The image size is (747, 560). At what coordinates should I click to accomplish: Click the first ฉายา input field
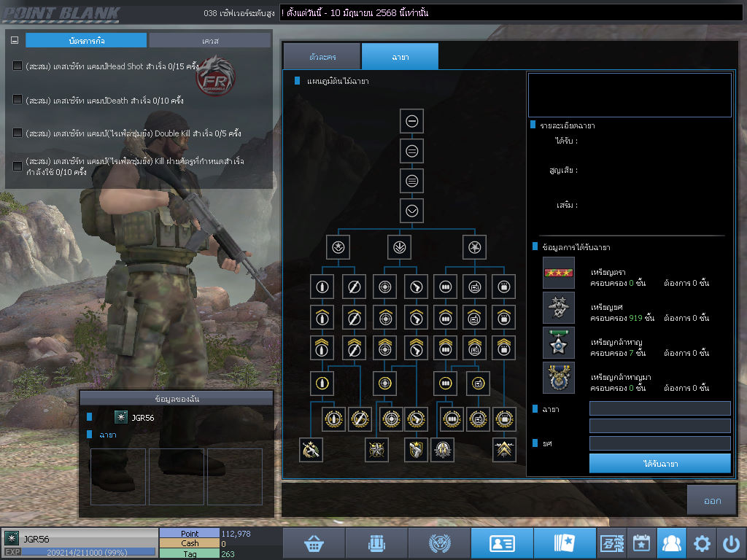click(659, 408)
